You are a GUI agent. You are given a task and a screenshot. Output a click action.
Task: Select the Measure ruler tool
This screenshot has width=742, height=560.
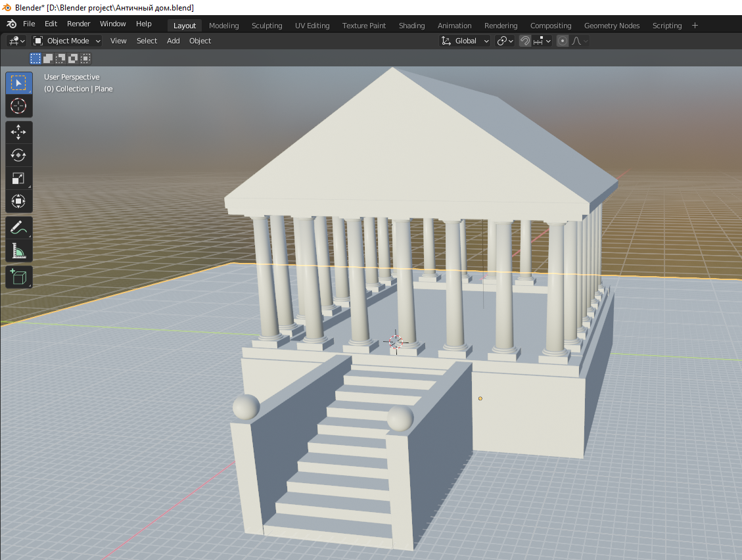[x=18, y=250]
